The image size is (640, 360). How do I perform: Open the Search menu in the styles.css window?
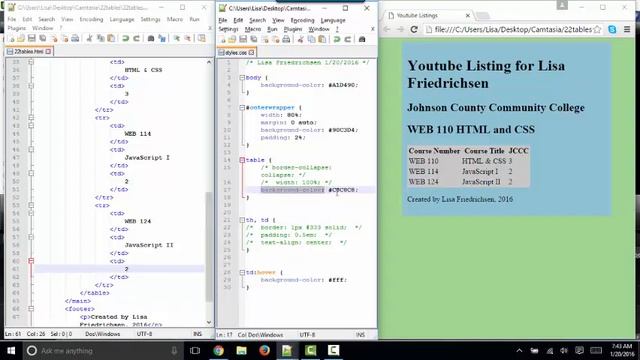pos(258,20)
